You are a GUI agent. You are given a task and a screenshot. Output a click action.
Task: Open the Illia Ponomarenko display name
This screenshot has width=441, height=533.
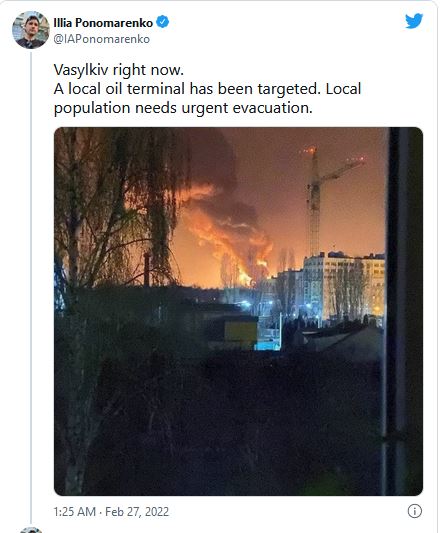(103, 23)
